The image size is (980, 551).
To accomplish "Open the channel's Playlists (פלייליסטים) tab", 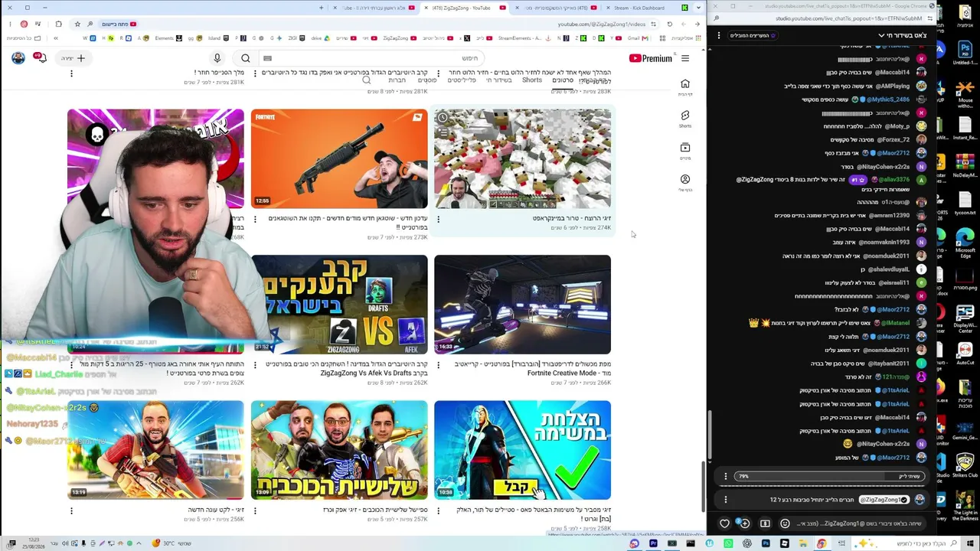I will pos(462,80).
